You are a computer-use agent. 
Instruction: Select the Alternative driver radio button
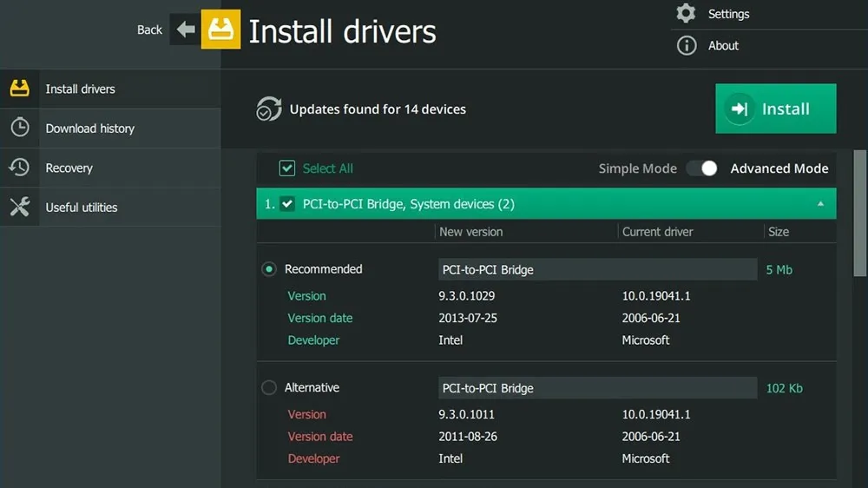(269, 388)
